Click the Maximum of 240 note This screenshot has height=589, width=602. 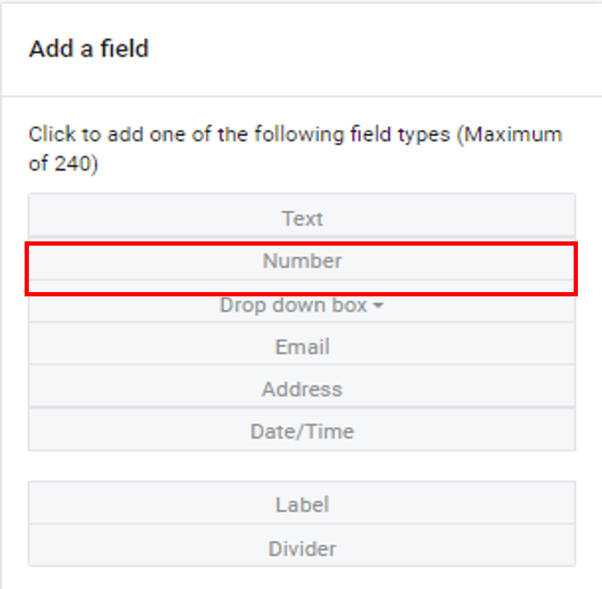510,135
